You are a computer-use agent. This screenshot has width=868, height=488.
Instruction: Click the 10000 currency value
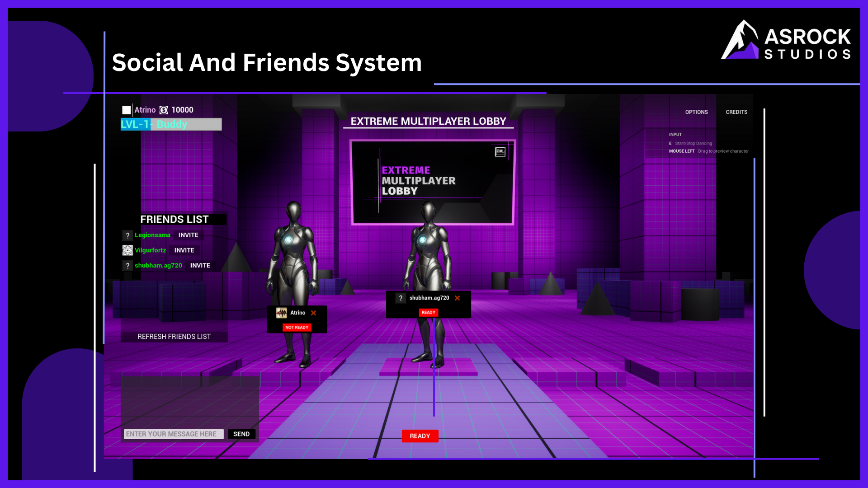[x=182, y=110]
